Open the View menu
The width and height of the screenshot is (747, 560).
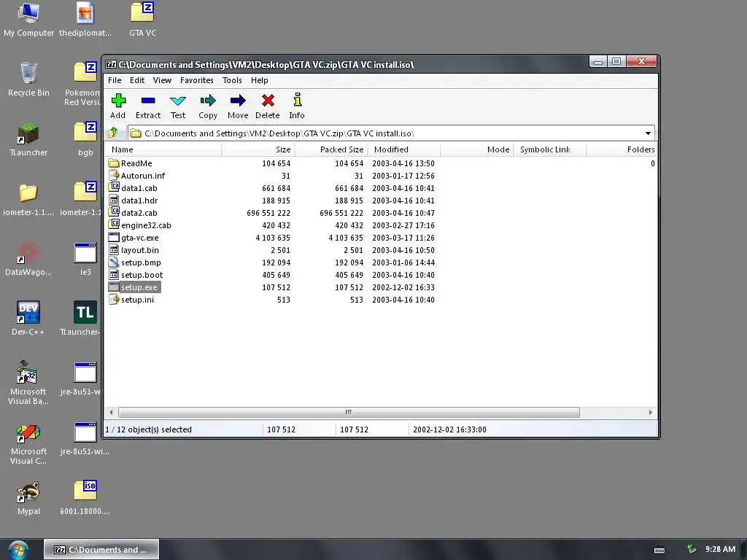tap(162, 80)
